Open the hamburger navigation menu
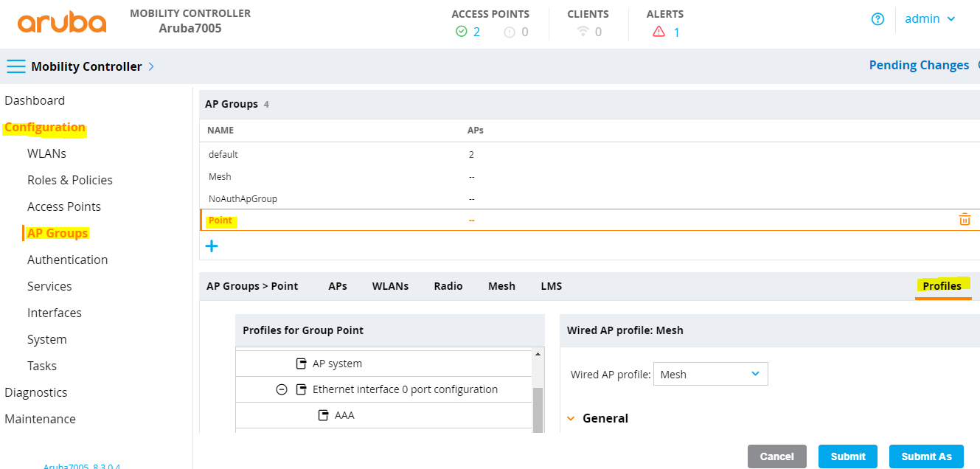This screenshot has width=980, height=469. click(x=15, y=66)
